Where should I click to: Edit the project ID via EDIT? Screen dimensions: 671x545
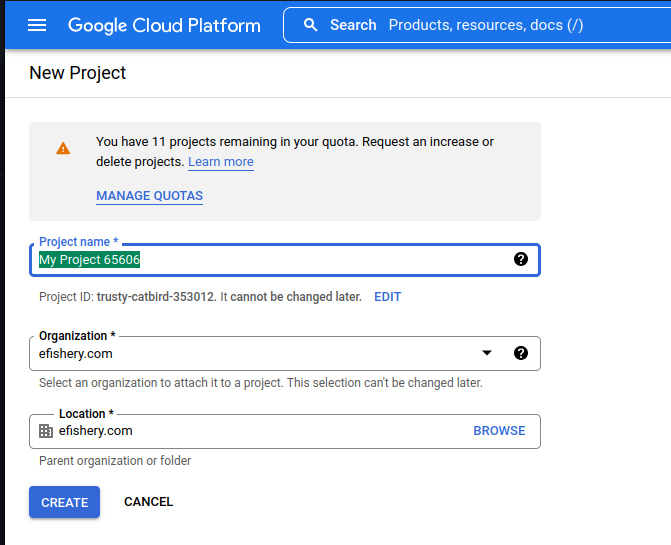pyautogui.click(x=388, y=297)
